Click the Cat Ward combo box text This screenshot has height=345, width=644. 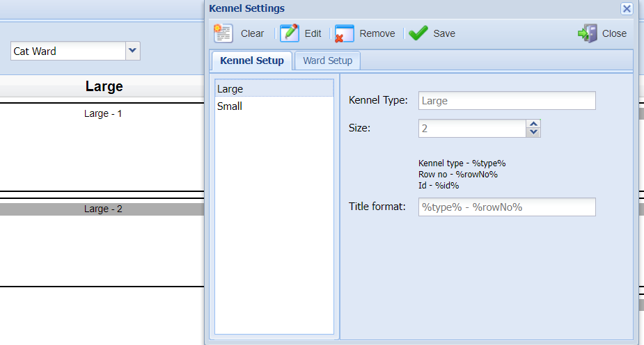pos(68,51)
